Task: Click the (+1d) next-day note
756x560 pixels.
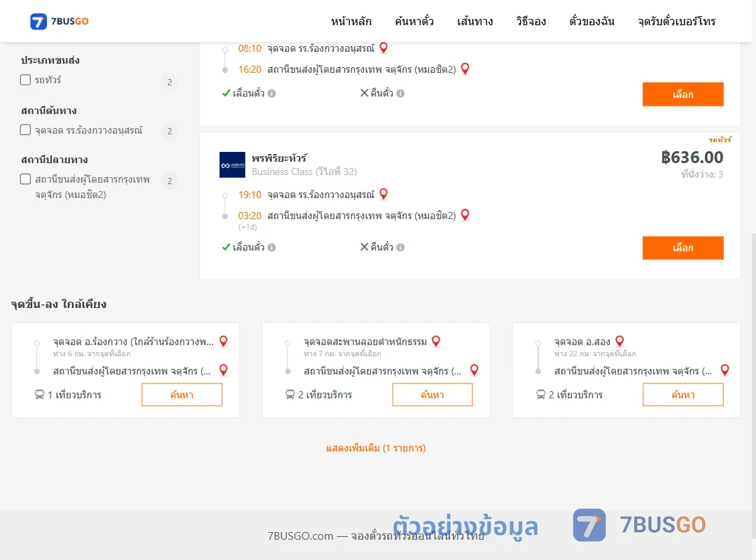Action: (x=248, y=227)
